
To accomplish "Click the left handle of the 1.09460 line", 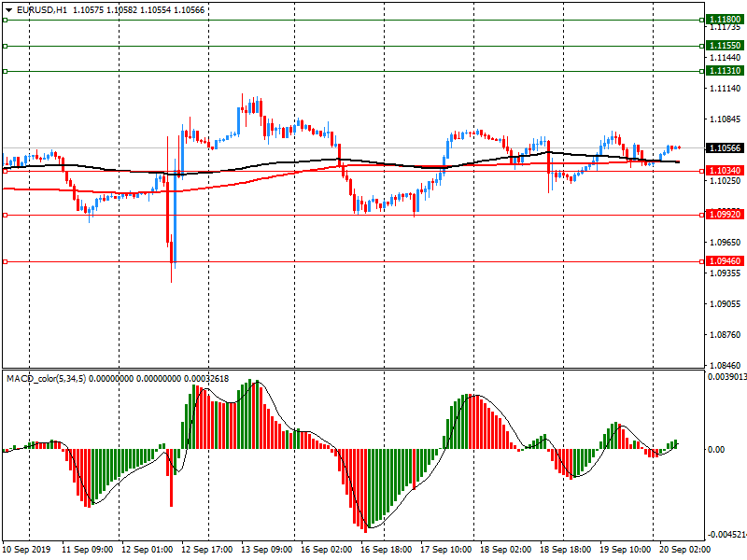I will 6,261.
